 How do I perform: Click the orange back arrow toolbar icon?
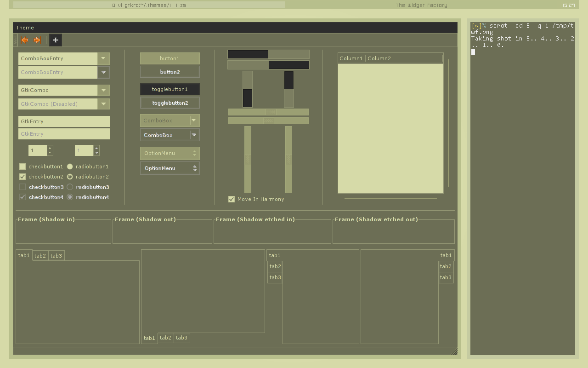click(24, 40)
